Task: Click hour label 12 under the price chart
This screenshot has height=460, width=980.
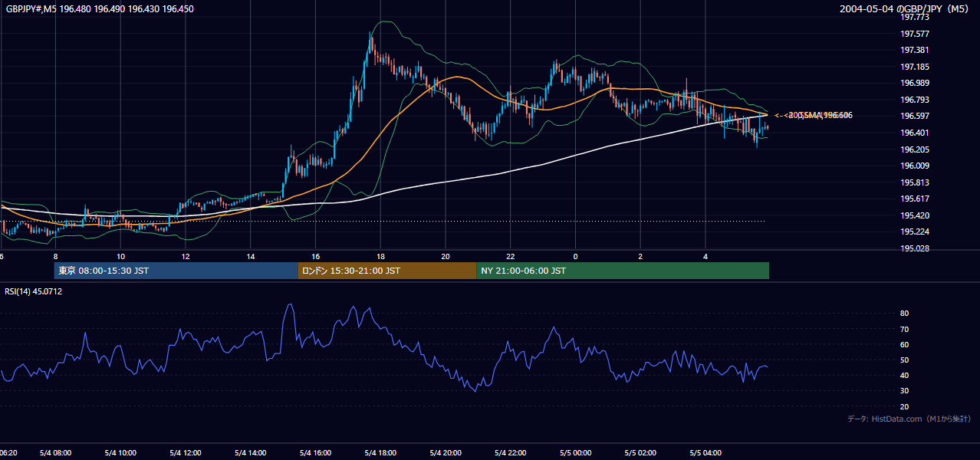Action: pos(186,256)
